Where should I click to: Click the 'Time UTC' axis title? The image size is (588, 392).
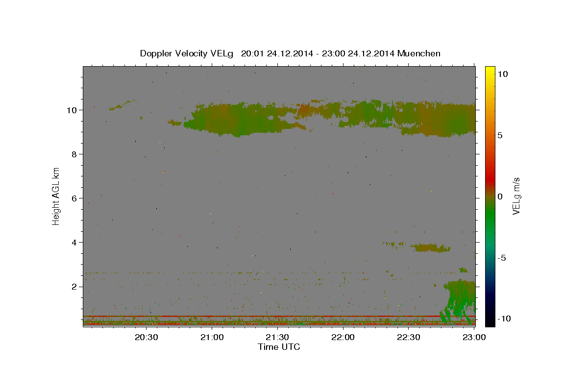pyautogui.click(x=279, y=347)
